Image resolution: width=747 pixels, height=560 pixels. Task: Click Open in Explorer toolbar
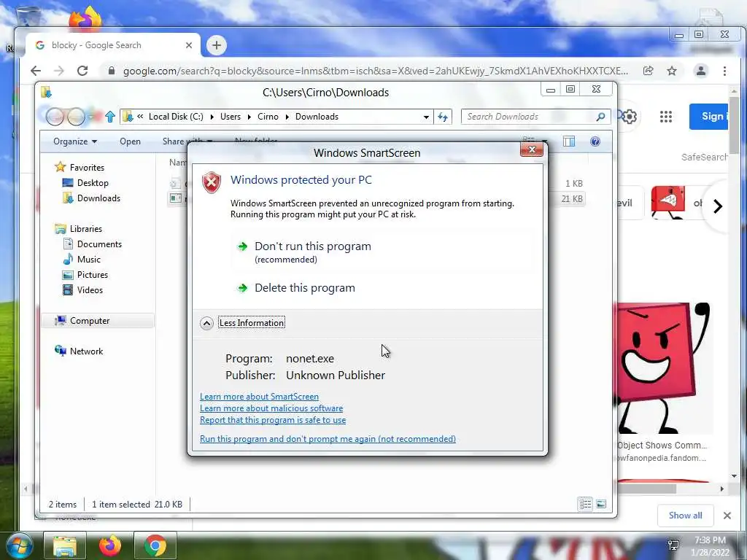(130, 141)
